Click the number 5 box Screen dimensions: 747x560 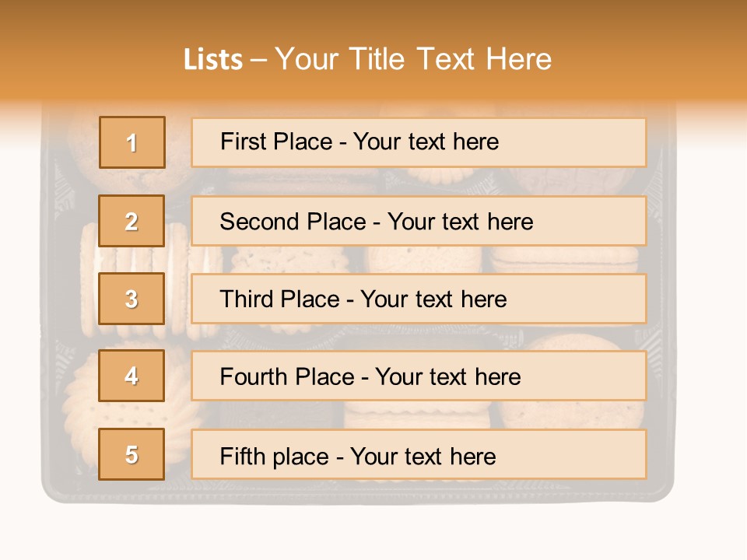132,454
